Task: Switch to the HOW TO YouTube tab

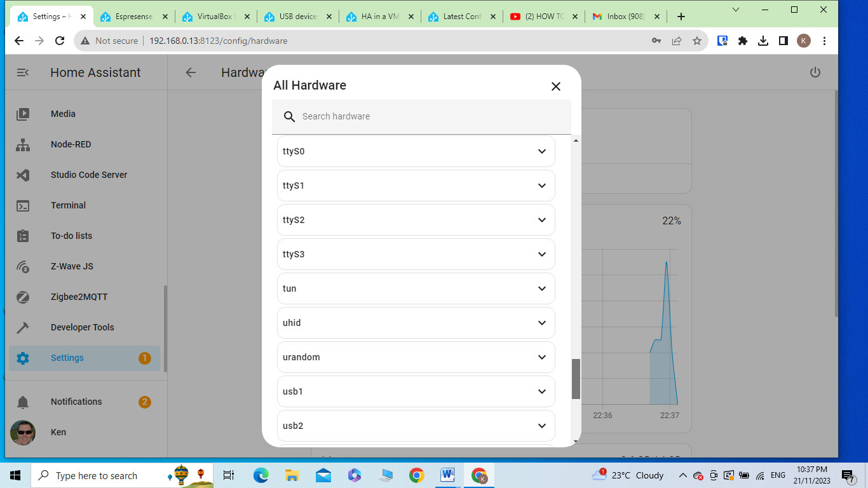Action: tap(543, 17)
